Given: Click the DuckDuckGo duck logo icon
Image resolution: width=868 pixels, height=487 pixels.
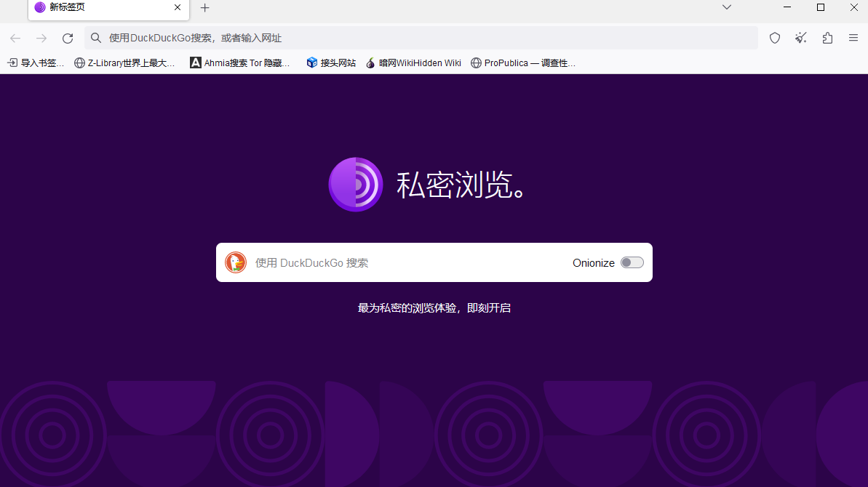Looking at the screenshot, I should pyautogui.click(x=235, y=262).
